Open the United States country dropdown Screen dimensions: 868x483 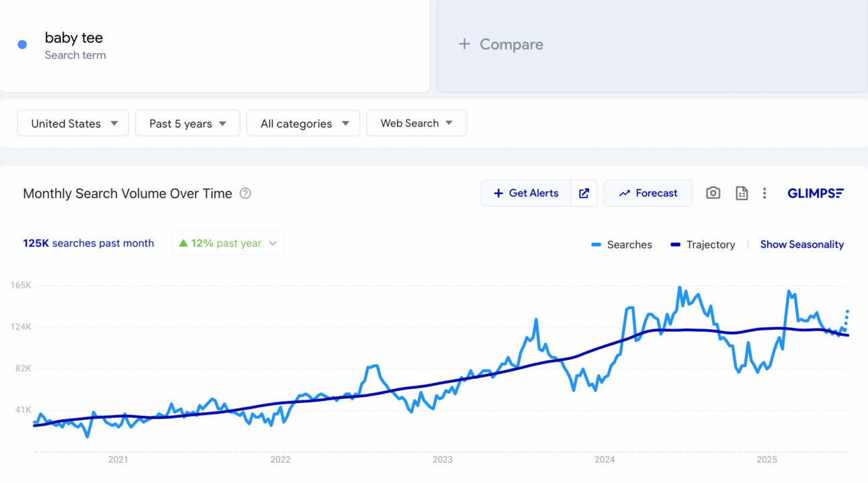coord(73,124)
